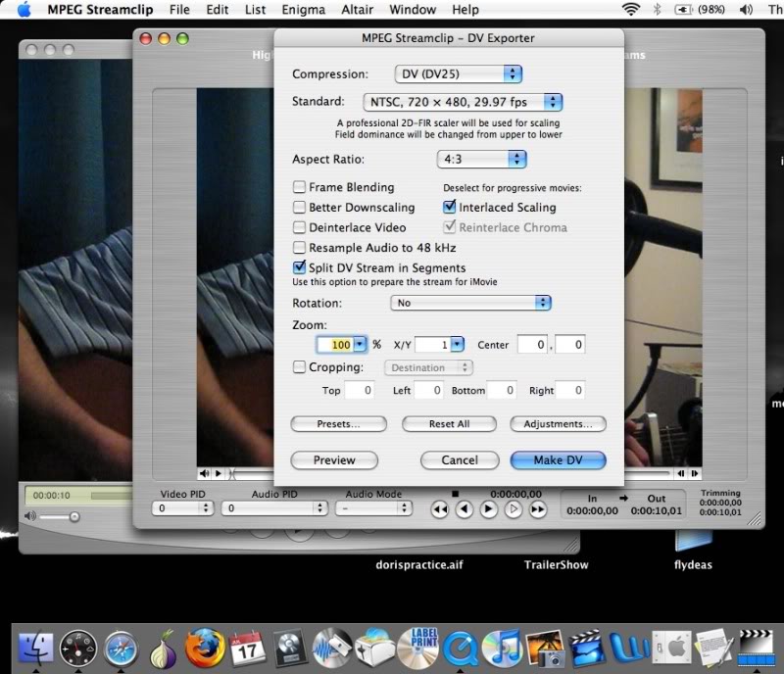
Task: Launch Microsoft Word from the dock
Action: tap(629, 649)
